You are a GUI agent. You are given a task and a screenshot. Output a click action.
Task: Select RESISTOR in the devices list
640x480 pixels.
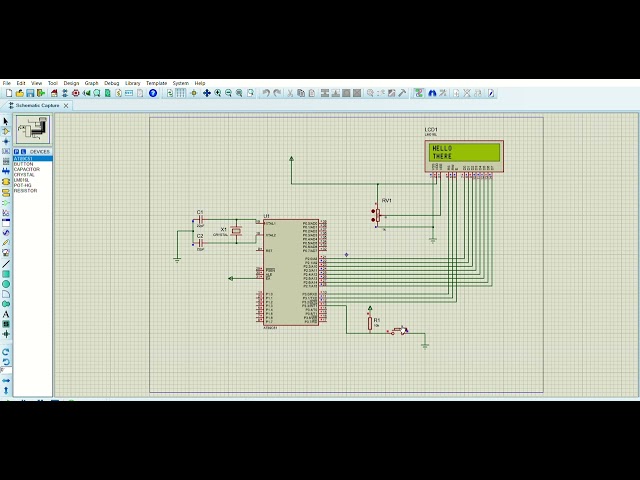(x=25, y=191)
